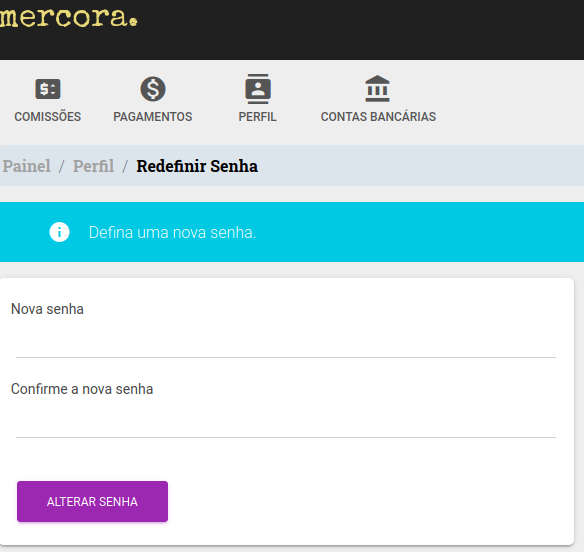Image resolution: width=584 pixels, height=552 pixels.
Task: Open Contas Bancárias via the bank icon
Action: (x=377, y=89)
